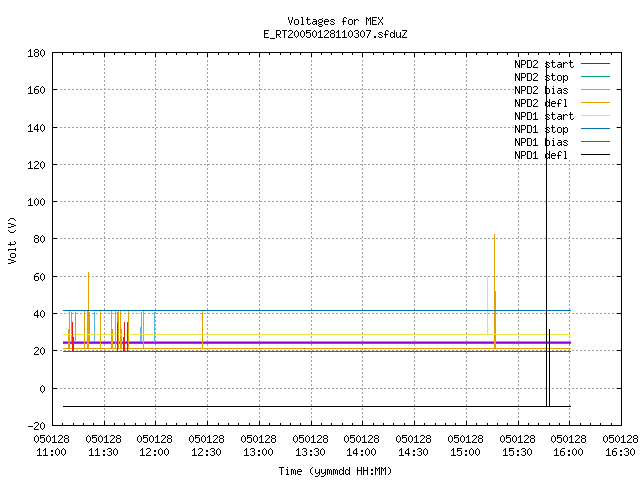Click the x-axis tick label 16:30
This screenshot has width=640, height=480.
[x=620, y=452]
